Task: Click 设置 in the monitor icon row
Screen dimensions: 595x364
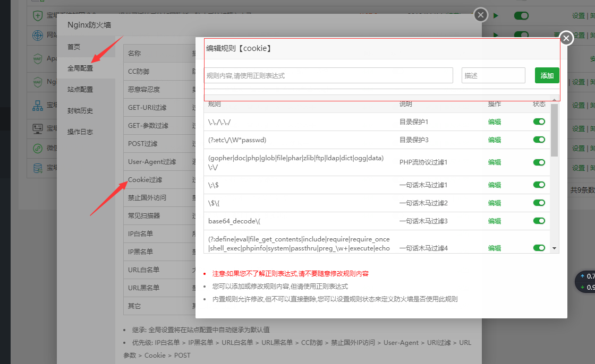Action: click(x=579, y=129)
